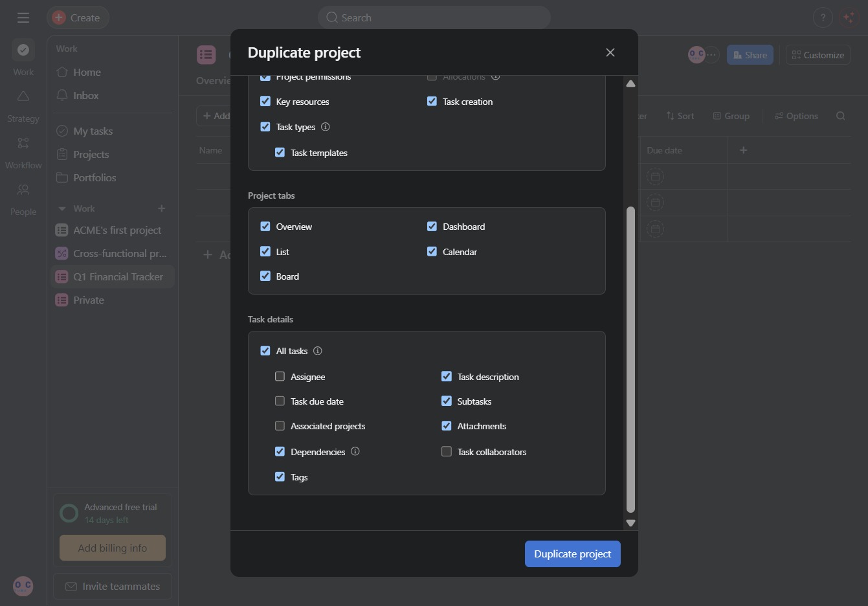
Task: Open the Group options
Action: 731,116
